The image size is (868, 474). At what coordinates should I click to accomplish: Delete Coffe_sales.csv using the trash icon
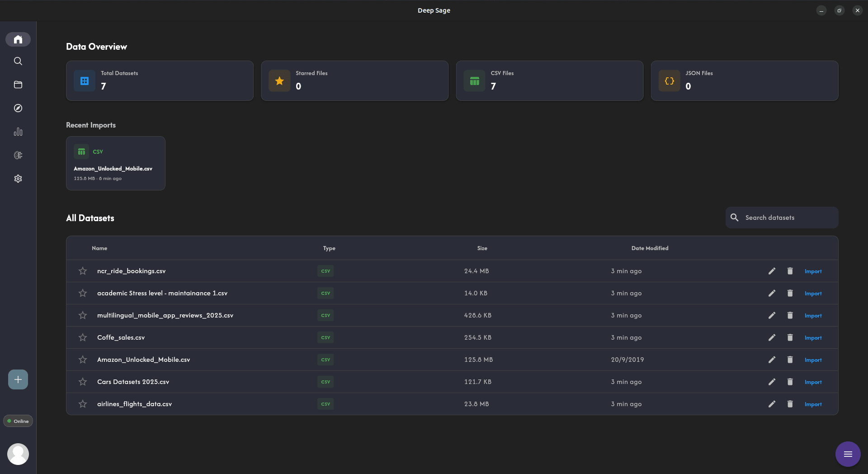(790, 337)
